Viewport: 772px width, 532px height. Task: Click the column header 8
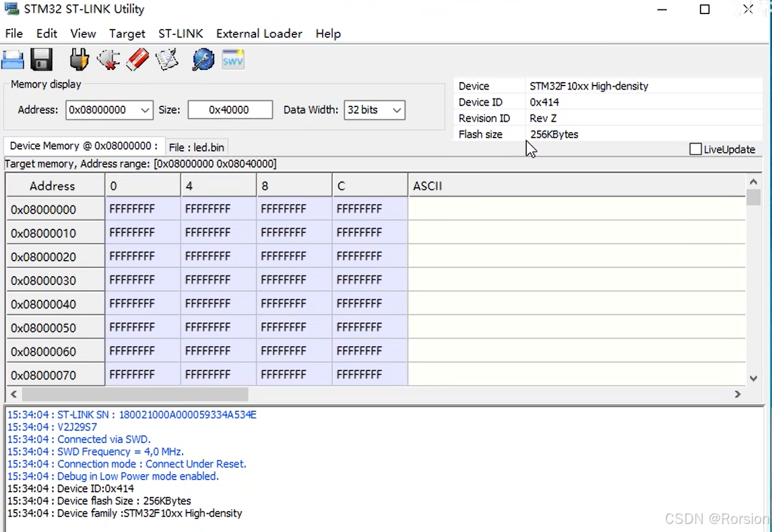[294, 186]
